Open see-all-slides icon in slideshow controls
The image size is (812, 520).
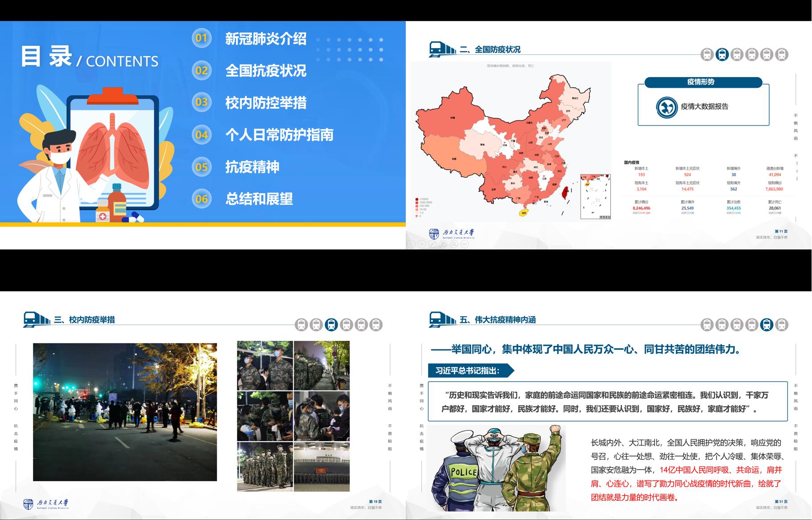coord(443,244)
